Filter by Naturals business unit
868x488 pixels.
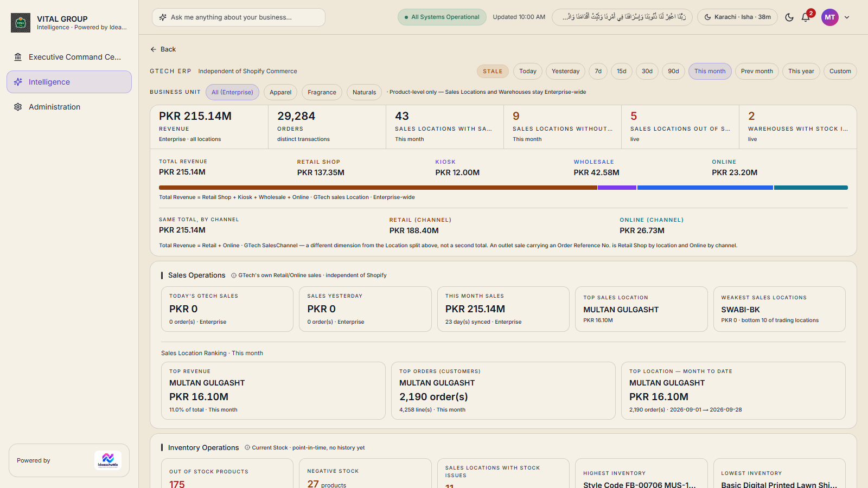point(364,92)
